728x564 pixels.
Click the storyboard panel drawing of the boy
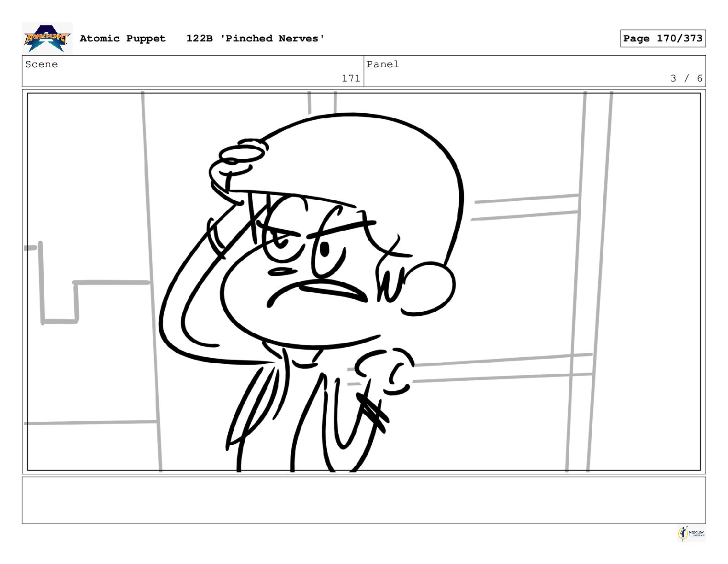click(364, 282)
